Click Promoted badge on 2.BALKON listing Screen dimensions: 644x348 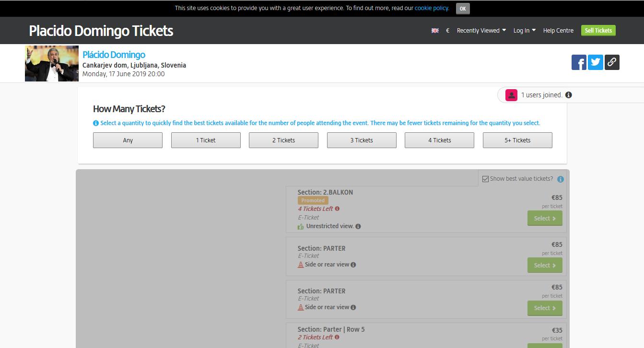coord(313,200)
